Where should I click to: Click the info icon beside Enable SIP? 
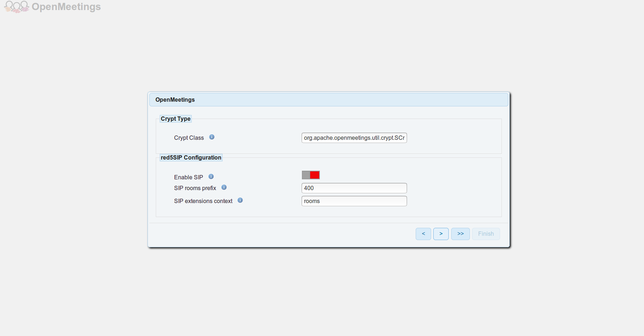coord(211,176)
